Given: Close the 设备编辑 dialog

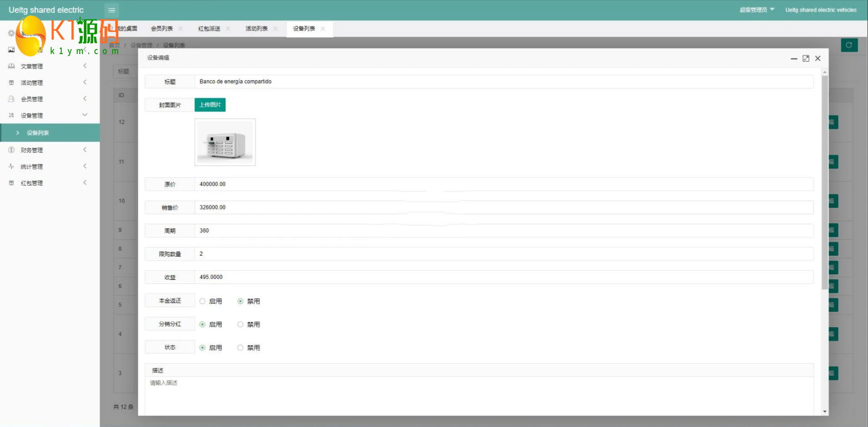Looking at the screenshot, I should 818,59.
